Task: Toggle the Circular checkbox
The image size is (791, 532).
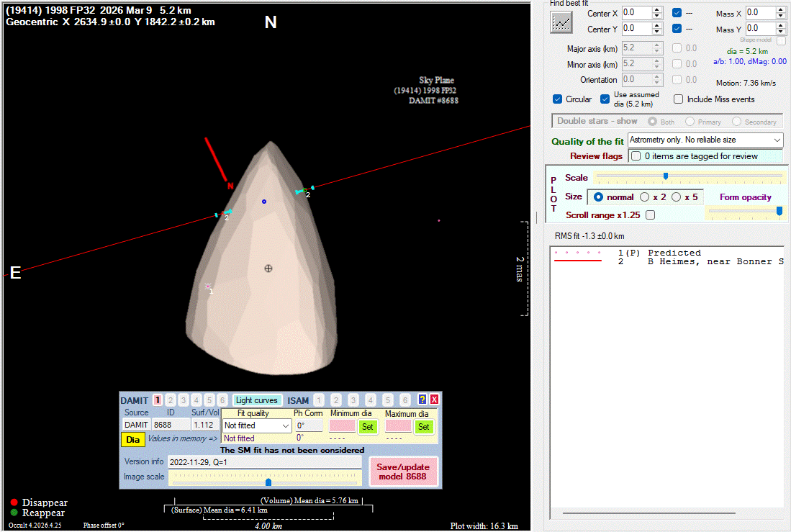Action: [557, 99]
